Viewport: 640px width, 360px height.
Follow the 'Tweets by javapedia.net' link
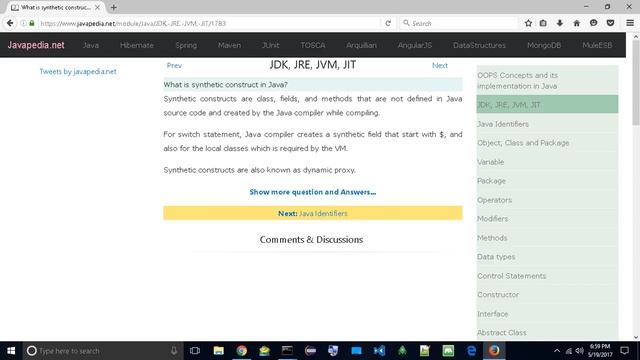[78, 71]
